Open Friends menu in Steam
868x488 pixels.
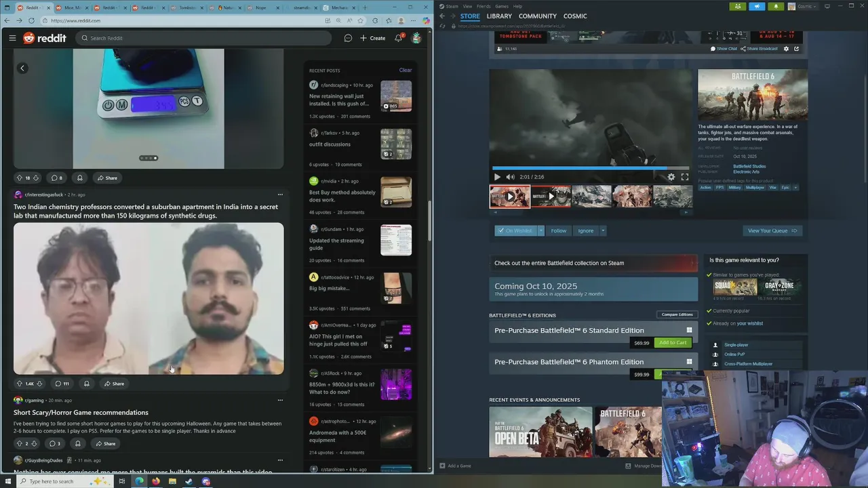point(484,6)
